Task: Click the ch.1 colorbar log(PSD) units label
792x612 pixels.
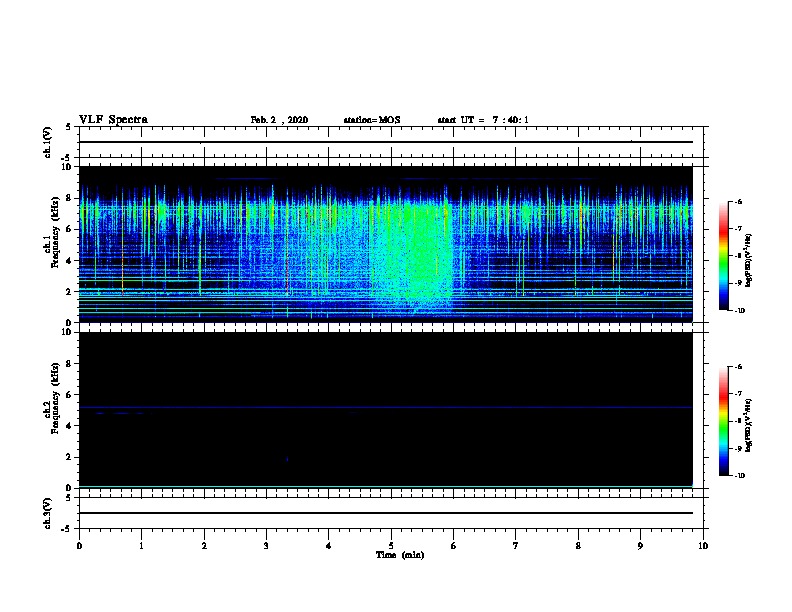Action: pyautogui.click(x=749, y=260)
